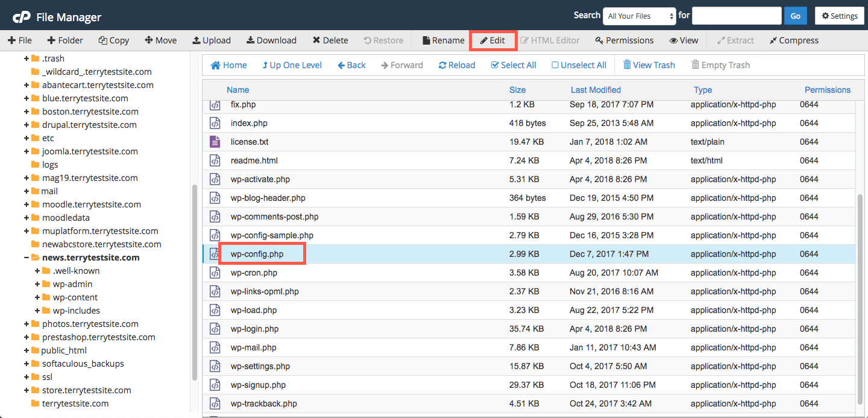Viewport: 868px width, 418px height.
Task: Focus the search text field
Action: pos(737,16)
